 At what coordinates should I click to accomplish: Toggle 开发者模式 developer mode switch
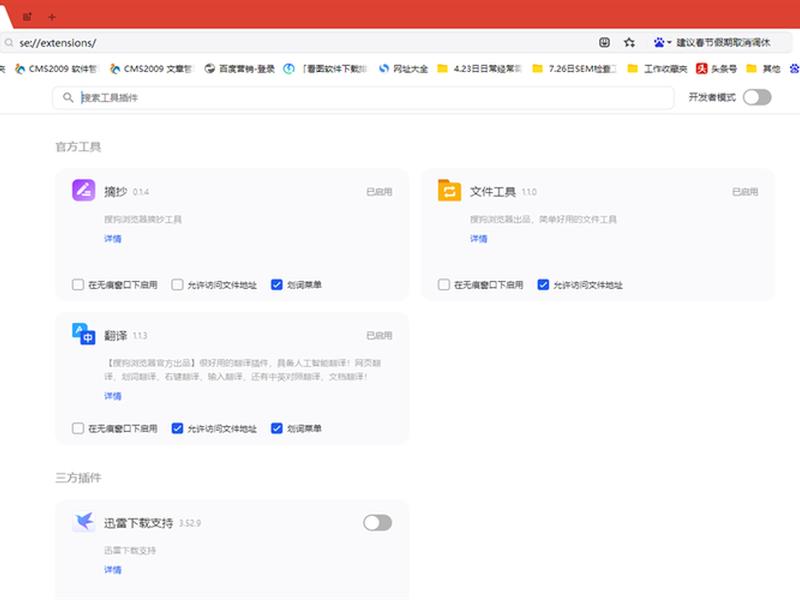pos(757,97)
